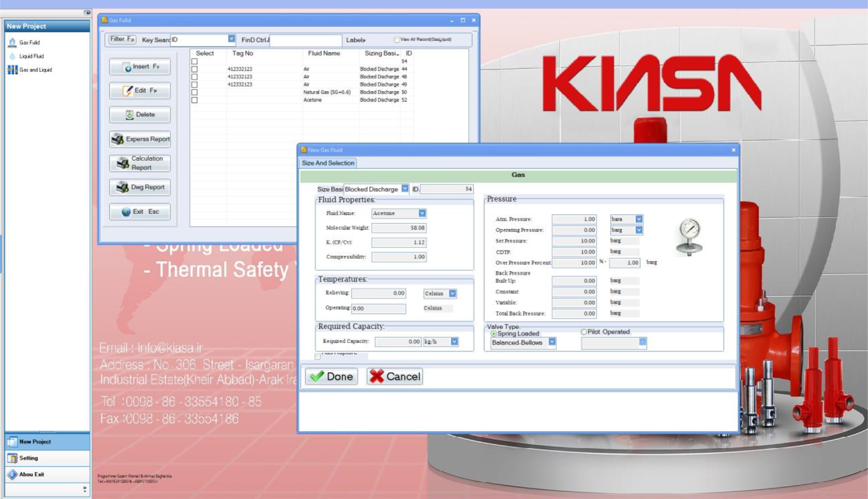868x499 pixels.
Task: Enable View All Record checkbox
Action: pyautogui.click(x=396, y=40)
